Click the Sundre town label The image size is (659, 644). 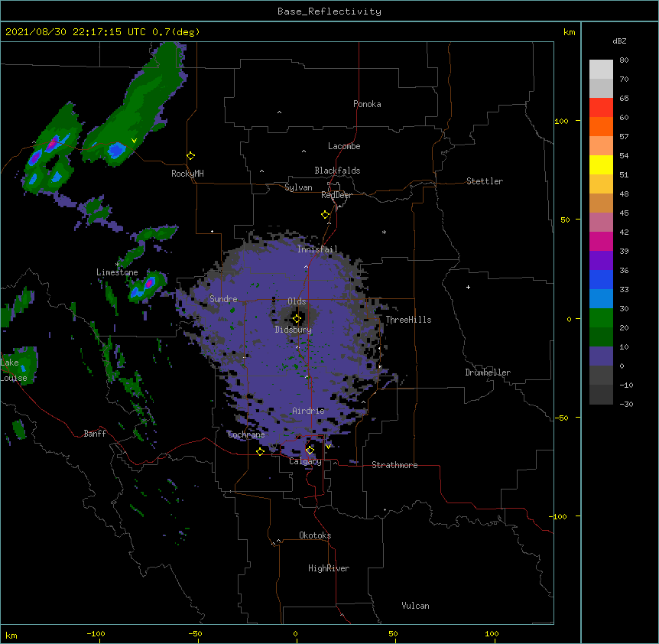pos(223,299)
